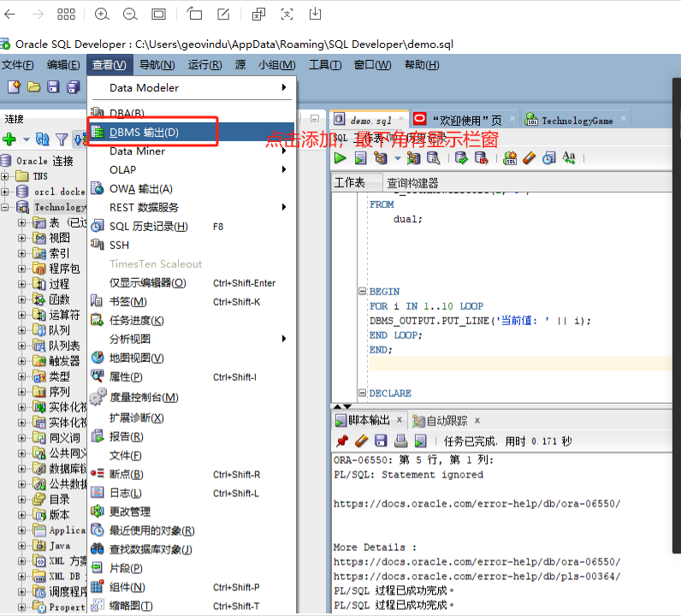Image resolution: width=681 pixels, height=616 pixels.
Task: Expand the 程序包 tree node
Action: click(21, 269)
